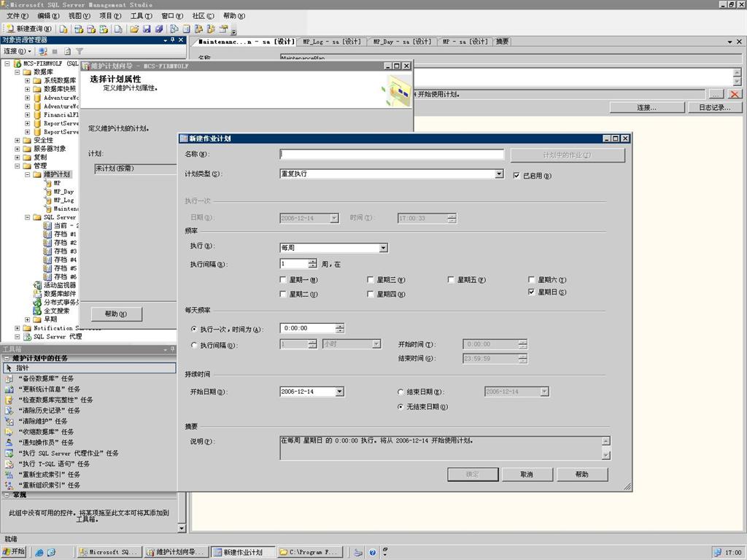The width and height of the screenshot is (747, 560).
Task: Select the "检查数据库完整性" task in toolbox
Action: coord(55,400)
